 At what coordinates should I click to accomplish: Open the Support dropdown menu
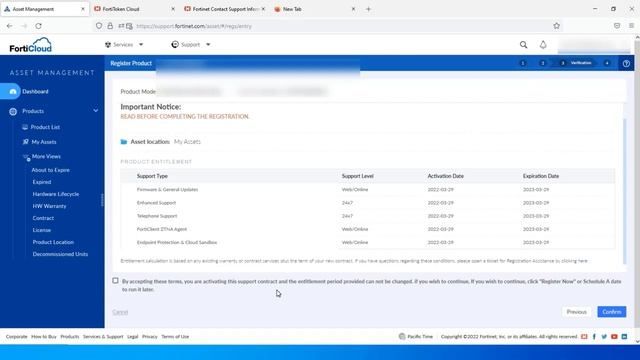[191, 44]
